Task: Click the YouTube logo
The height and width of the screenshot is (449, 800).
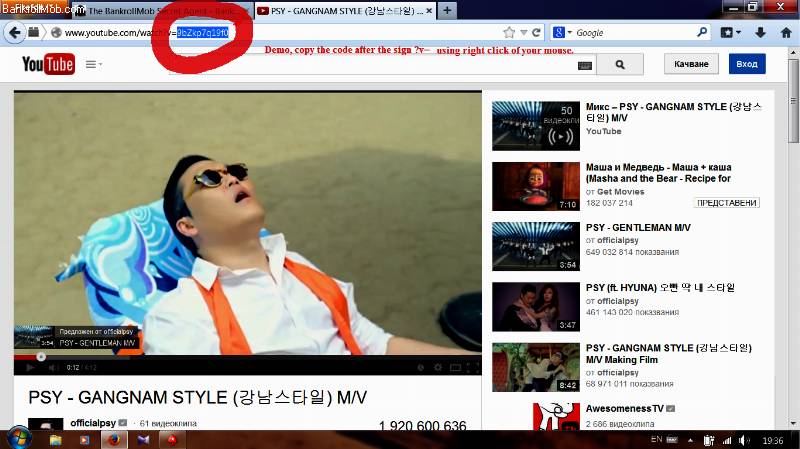Action: click(x=48, y=64)
